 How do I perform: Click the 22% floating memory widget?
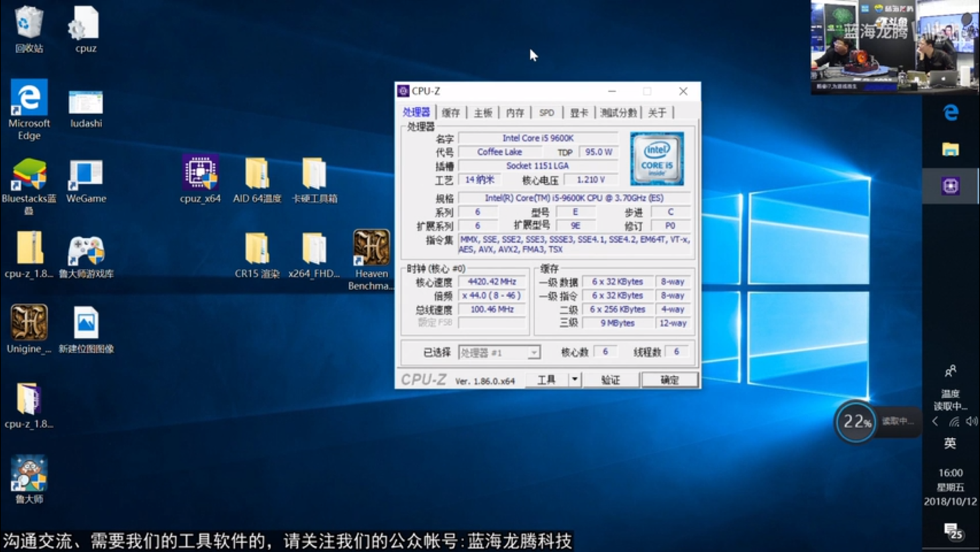click(x=856, y=421)
